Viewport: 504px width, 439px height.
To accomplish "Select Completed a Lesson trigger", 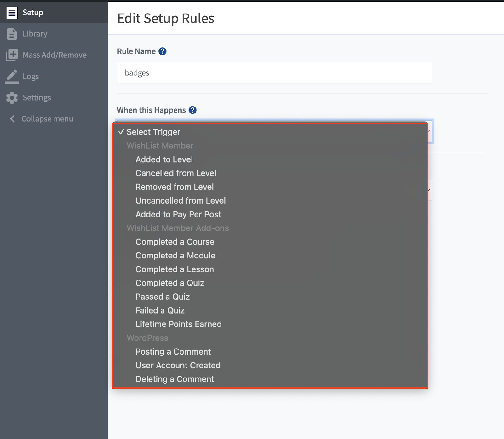I will [270, 269].
